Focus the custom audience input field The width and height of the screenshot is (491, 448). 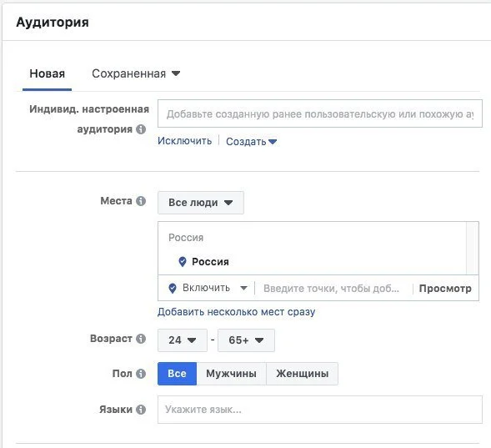pos(320,113)
